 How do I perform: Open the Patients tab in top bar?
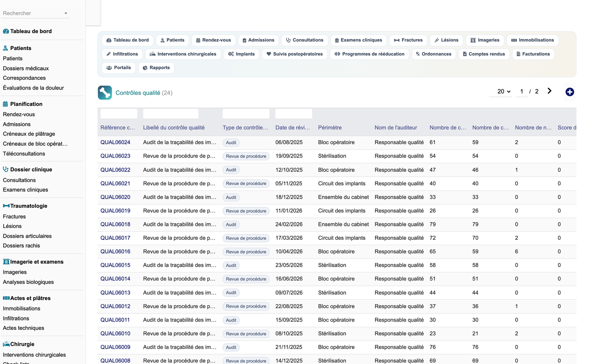pyautogui.click(x=172, y=40)
